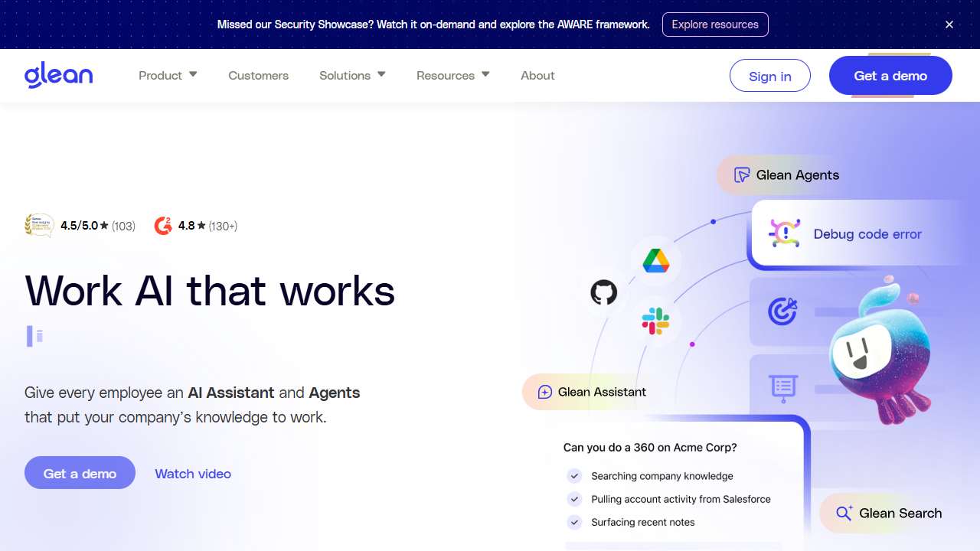Click the Gartner Peer Insights badge
Image resolution: width=980 pixels, height=551 pixels.
tap(39, 226)
